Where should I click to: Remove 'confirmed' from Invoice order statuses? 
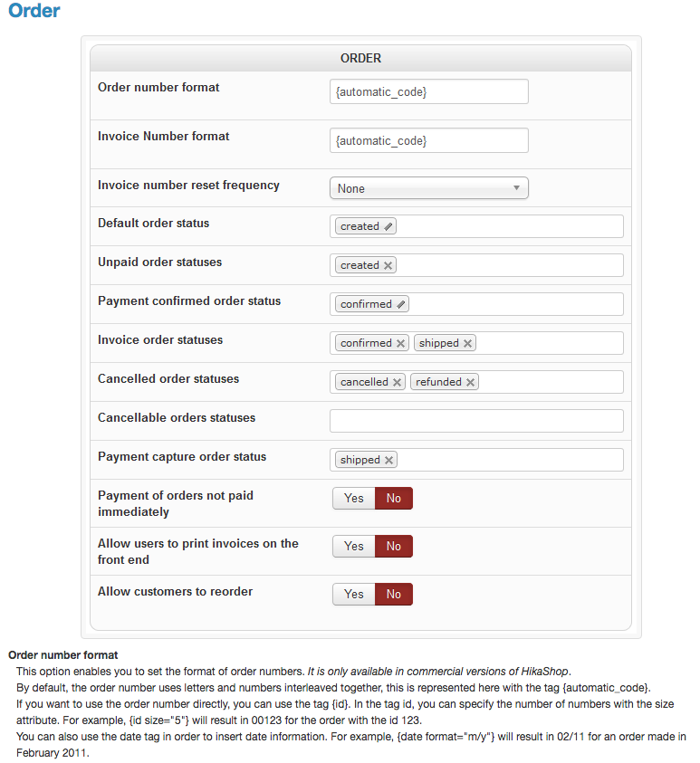(x=400, y=343)
